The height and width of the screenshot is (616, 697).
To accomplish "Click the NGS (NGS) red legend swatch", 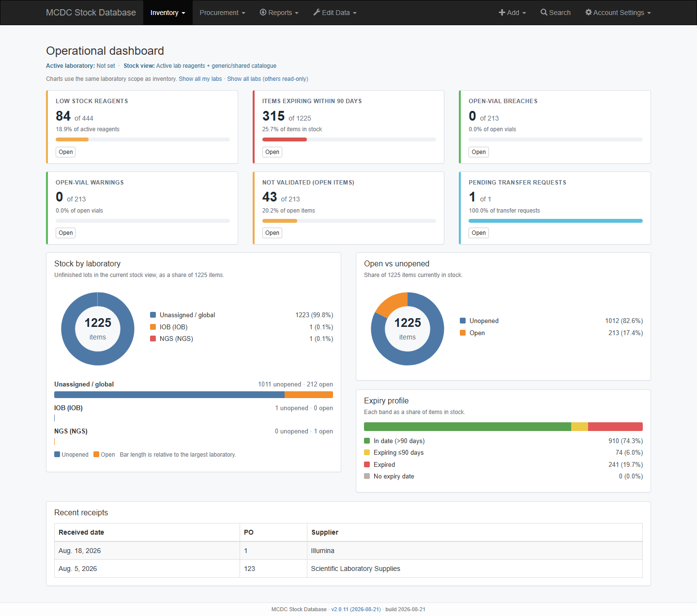I will click(x=153, y=339).
